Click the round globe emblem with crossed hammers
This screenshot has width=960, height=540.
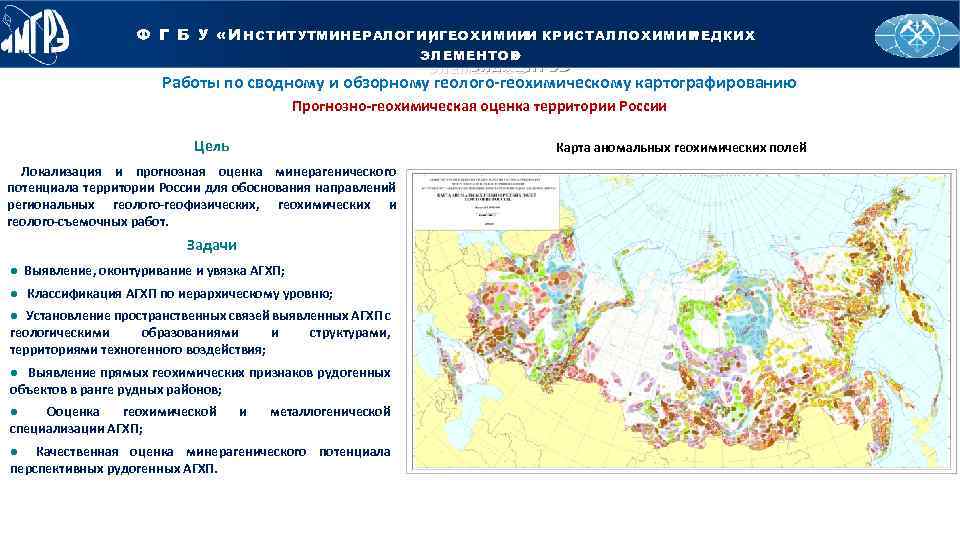point(917,36)
